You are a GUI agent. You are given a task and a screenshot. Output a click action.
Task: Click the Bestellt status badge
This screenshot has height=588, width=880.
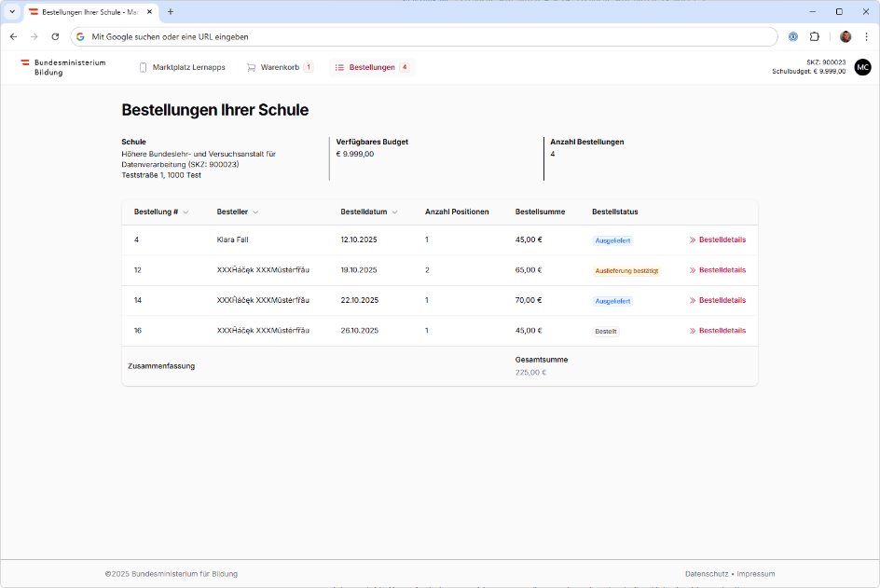tap(606, 332)
